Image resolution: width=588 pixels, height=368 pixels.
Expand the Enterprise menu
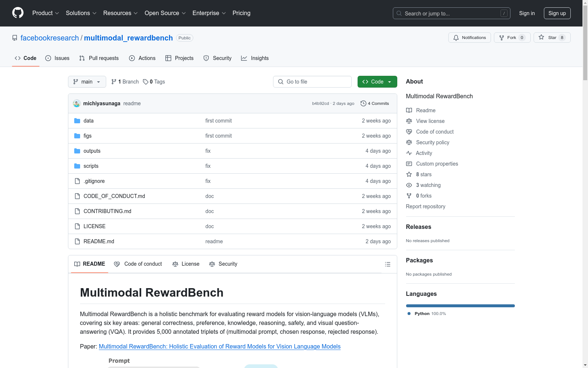point(209,13)
